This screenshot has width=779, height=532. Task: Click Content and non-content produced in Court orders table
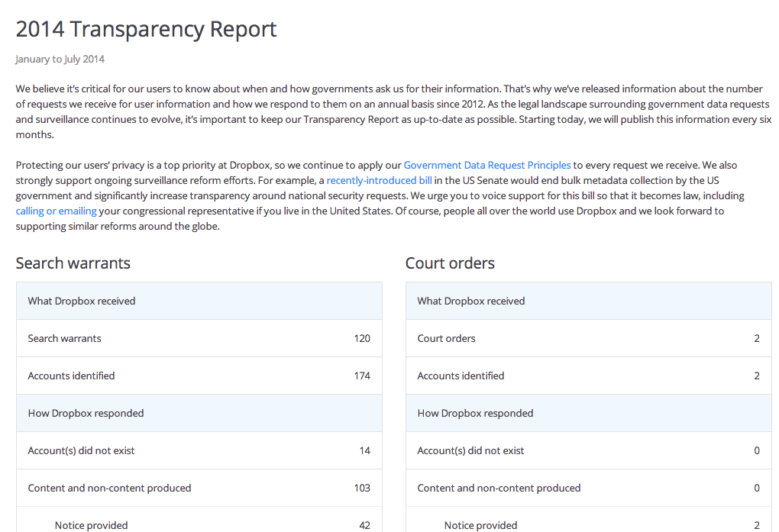point(499,488)
